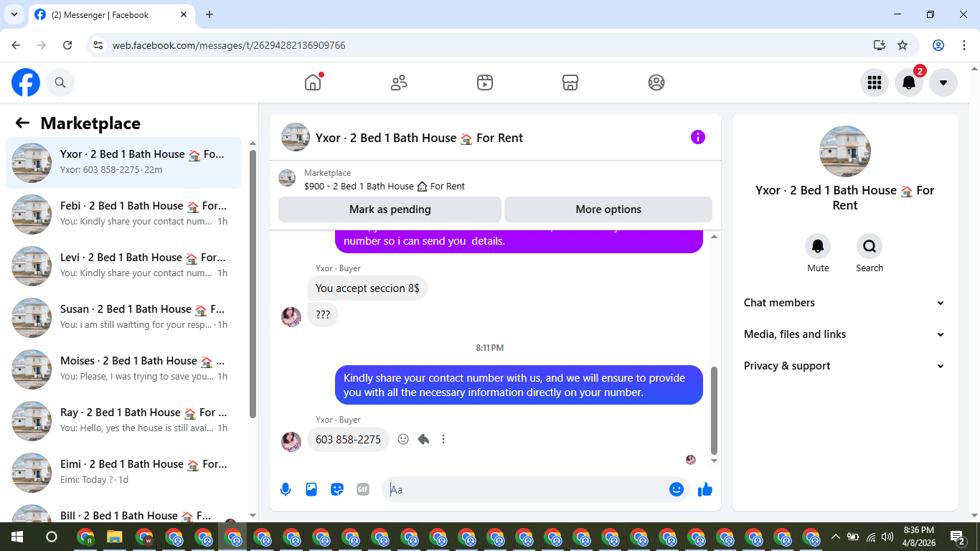Reload the page with the refresh icon
This screenshot has height=551, width=980.
tap(67, 45)
